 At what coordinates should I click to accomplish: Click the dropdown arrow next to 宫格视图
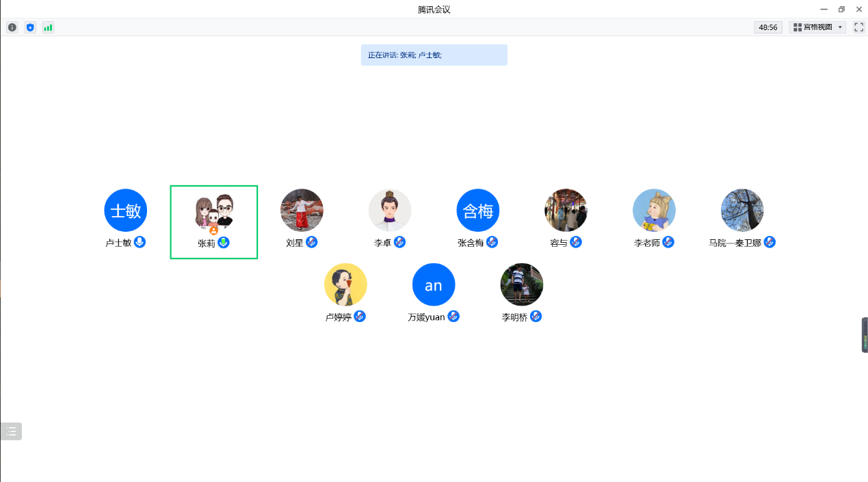coord(840,27)
